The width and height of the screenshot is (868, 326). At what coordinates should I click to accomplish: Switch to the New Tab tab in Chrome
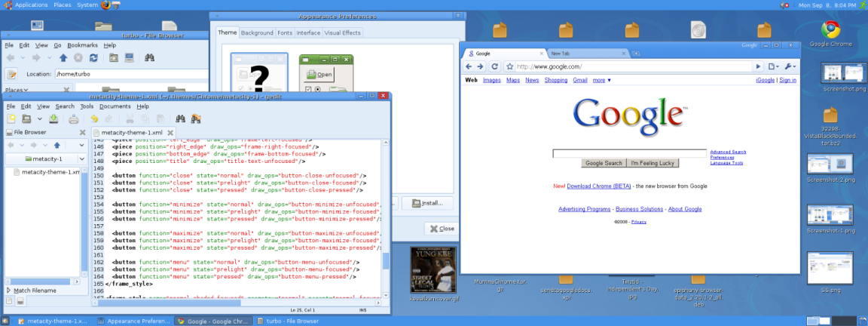coord(586,54)
